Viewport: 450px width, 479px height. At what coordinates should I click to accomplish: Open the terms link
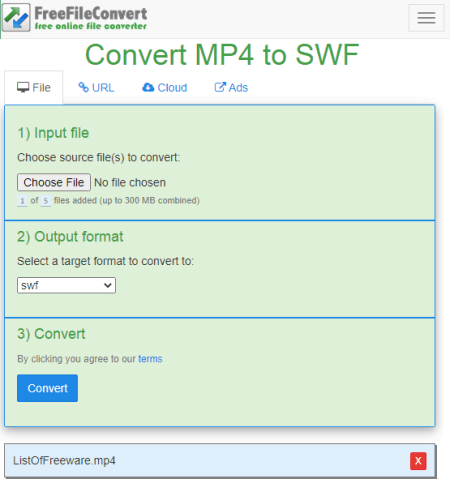point(150,359)
